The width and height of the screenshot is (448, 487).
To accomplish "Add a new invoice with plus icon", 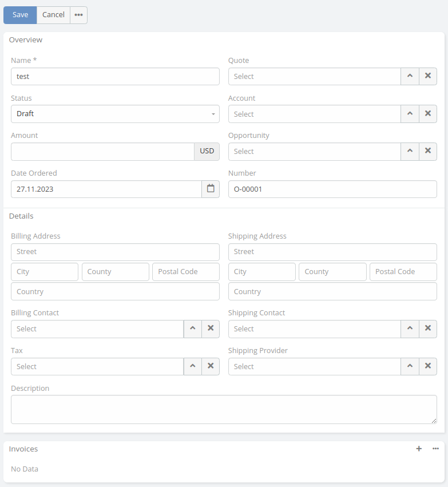I will click(x=419, y=449).
